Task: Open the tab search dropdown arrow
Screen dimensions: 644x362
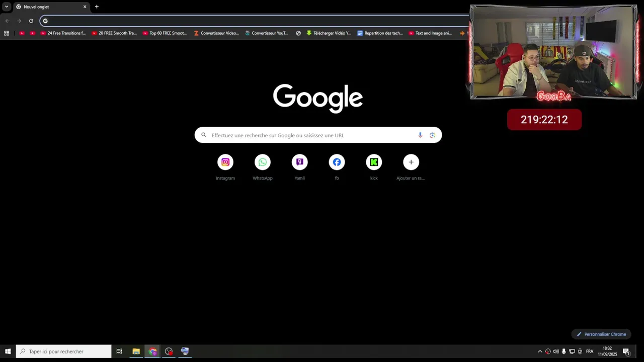Action: click(7, 7)
